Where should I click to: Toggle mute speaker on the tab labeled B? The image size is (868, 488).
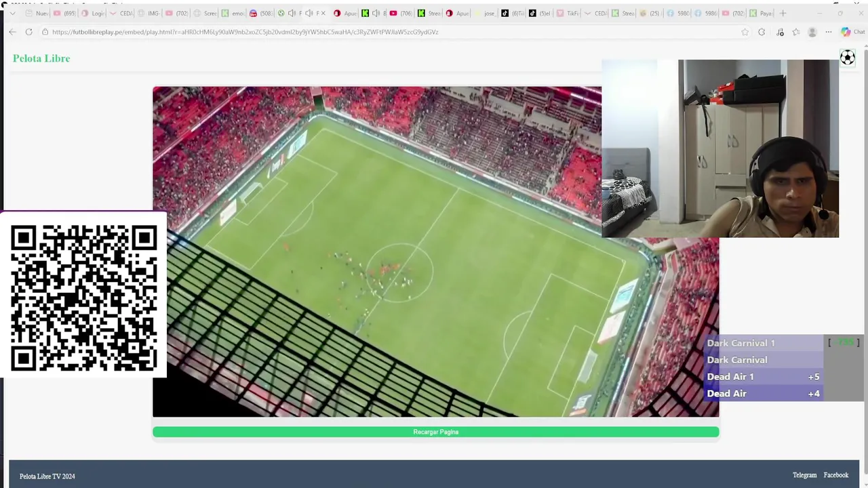tap(376, 13)
